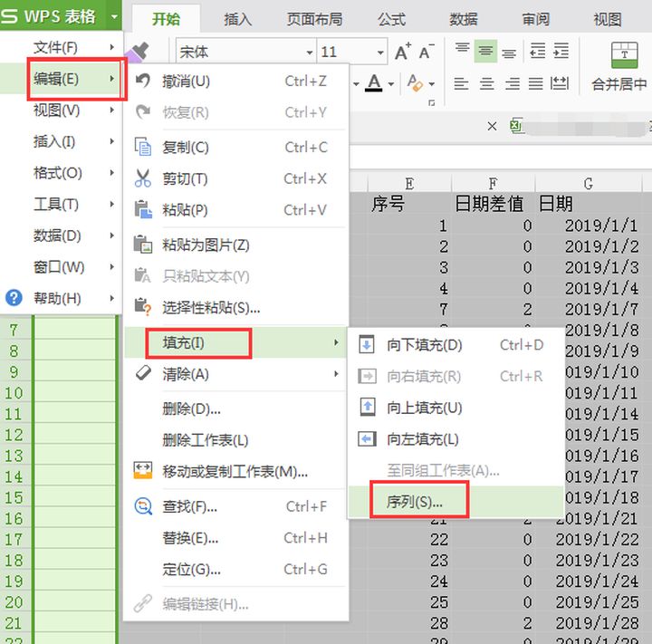Viewport: 652px width, 644px height.
Task: Click the blue Help question mark icon
Action: pos(14,298)
